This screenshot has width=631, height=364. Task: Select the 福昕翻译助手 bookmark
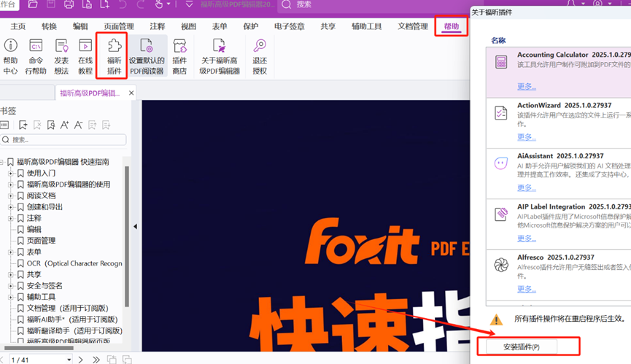[x=74, y=331]
